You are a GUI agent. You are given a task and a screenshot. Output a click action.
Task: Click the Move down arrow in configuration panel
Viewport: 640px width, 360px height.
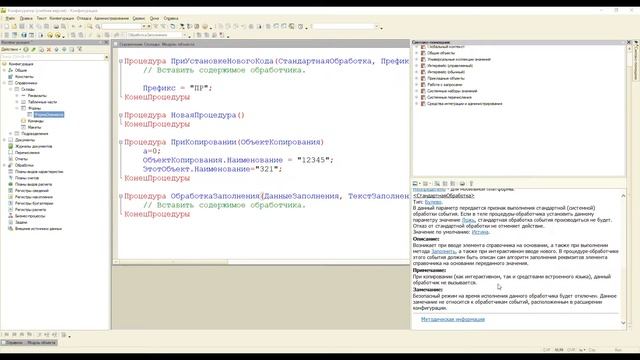coord(64,49)
